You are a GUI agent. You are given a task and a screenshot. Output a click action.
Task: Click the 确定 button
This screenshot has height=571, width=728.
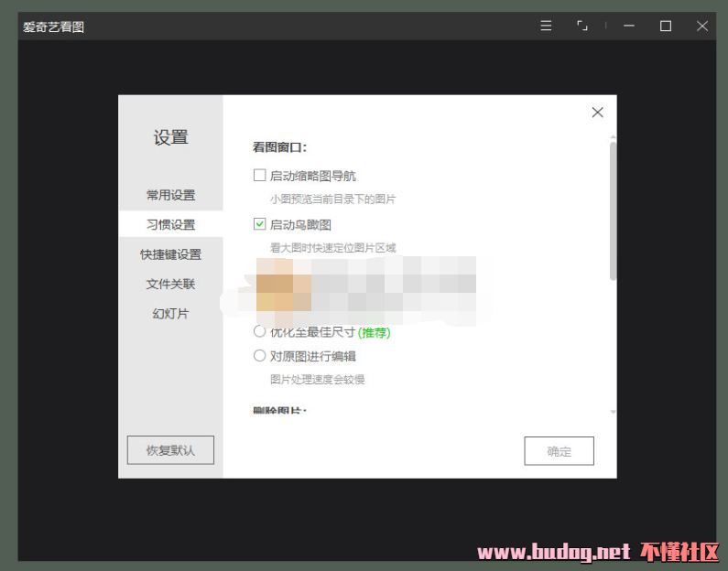(559, 451)
